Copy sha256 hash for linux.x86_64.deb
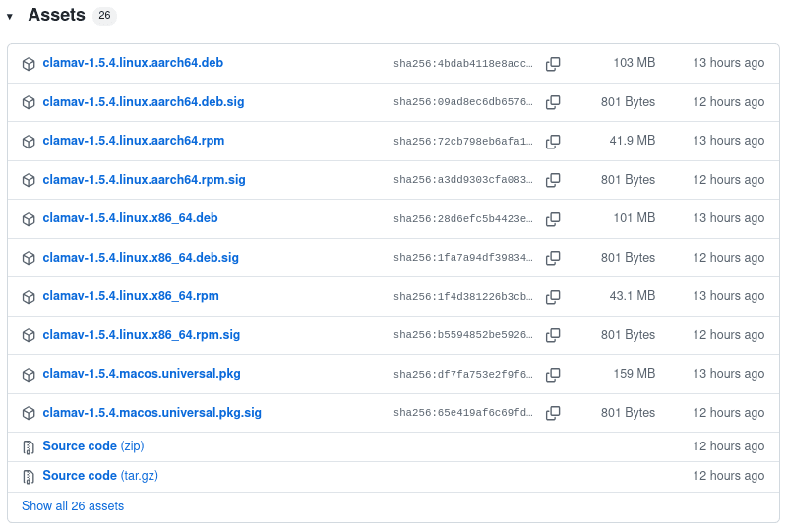Image resolution: width=786 pixels, height=532 pixels. [x=553, y=219]
